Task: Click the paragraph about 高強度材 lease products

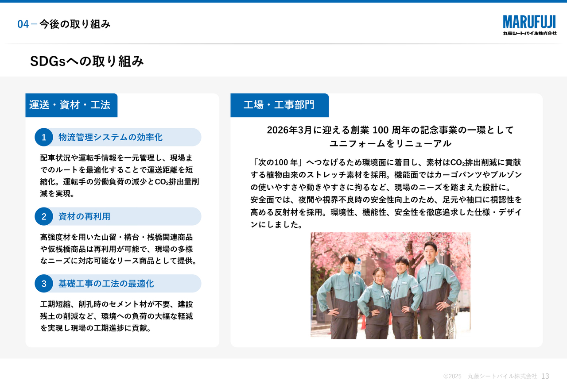Action: (x=119, y=249)
